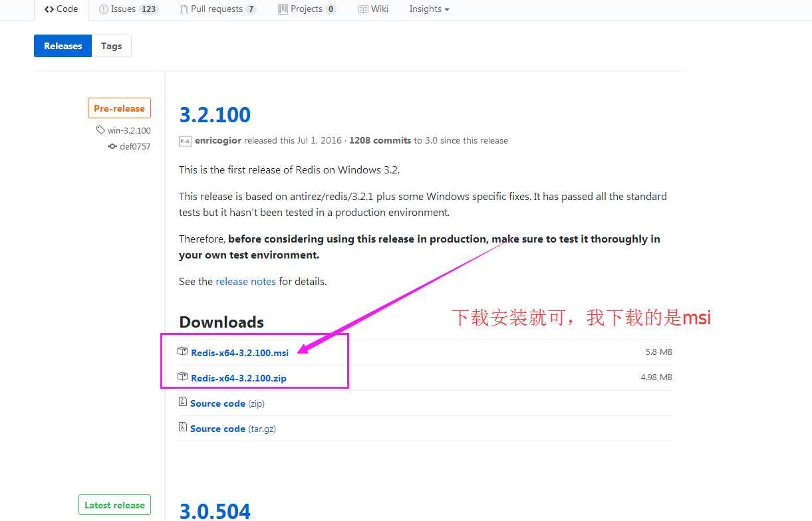Click the 4.98 MB file size
Screen dimensions: 812x521
click(x=656, y=377)
